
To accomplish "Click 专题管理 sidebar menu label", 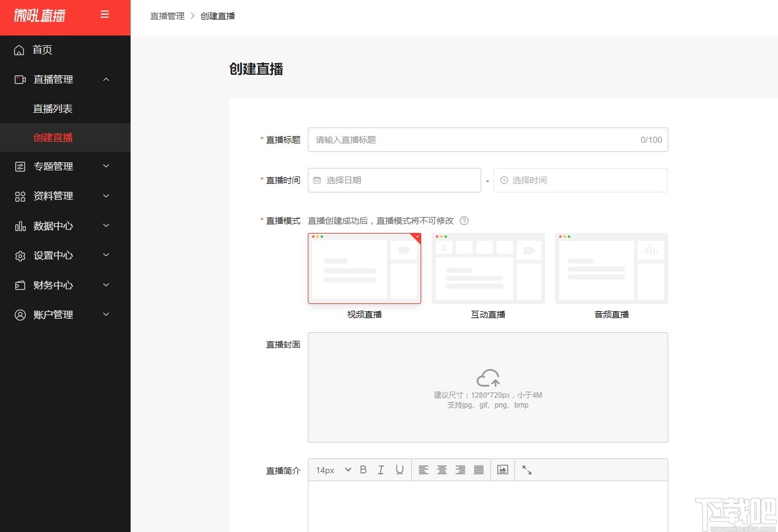I will [53, 166].
